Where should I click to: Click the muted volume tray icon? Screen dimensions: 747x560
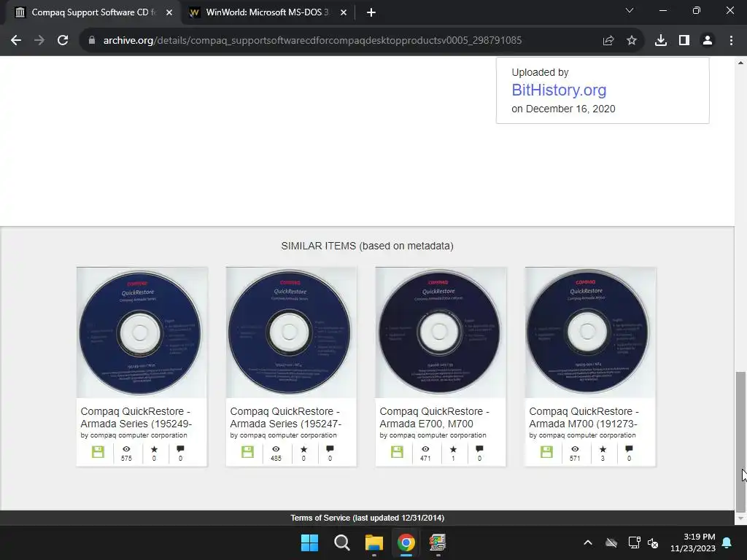[x=653, y=542]
